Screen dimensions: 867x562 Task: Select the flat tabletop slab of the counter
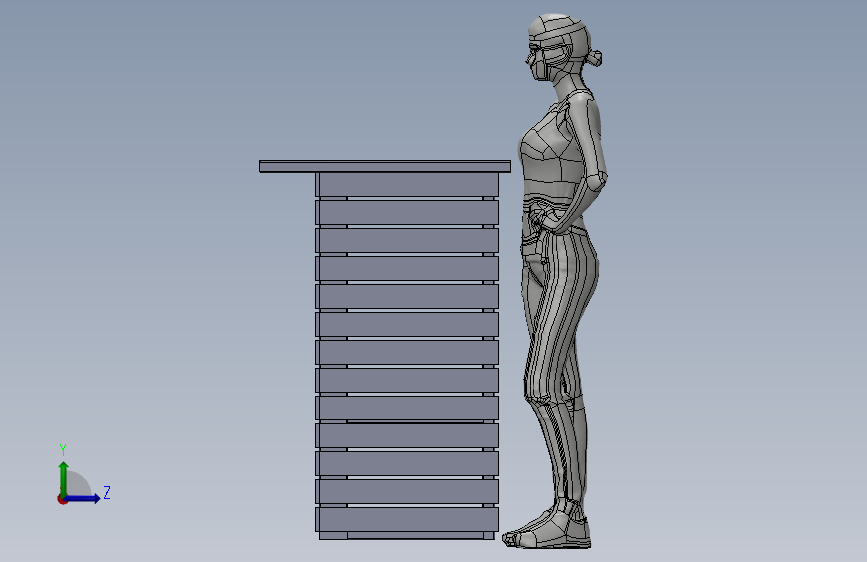385,166
